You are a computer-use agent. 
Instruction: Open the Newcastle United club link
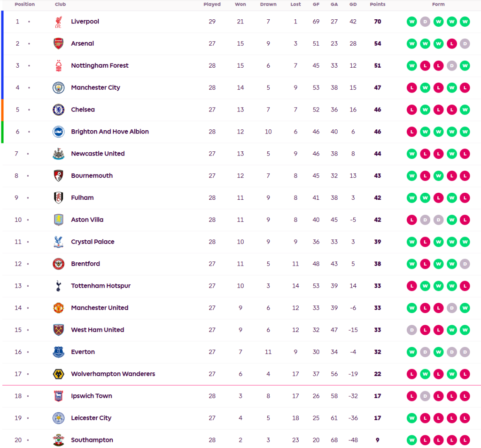(x=98, y=154)
